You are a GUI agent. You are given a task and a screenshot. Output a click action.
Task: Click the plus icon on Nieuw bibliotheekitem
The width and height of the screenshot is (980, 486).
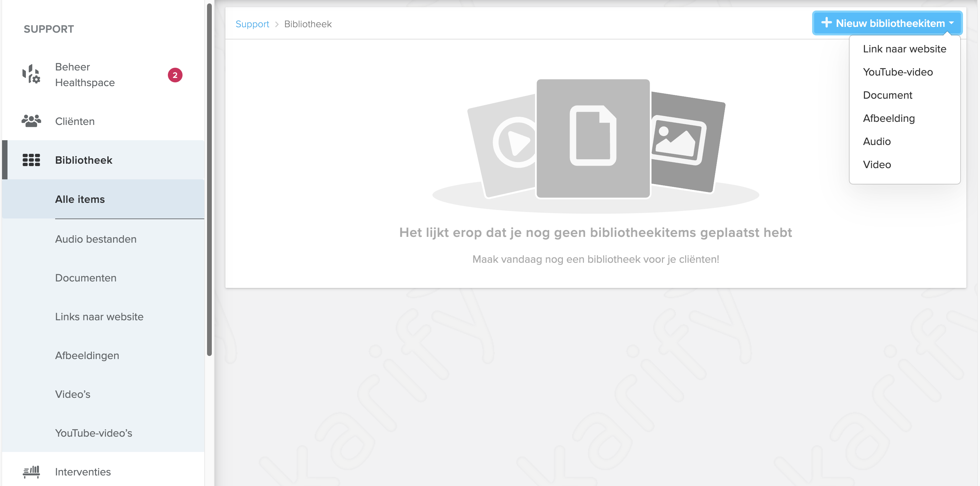[x=826, y=23]
